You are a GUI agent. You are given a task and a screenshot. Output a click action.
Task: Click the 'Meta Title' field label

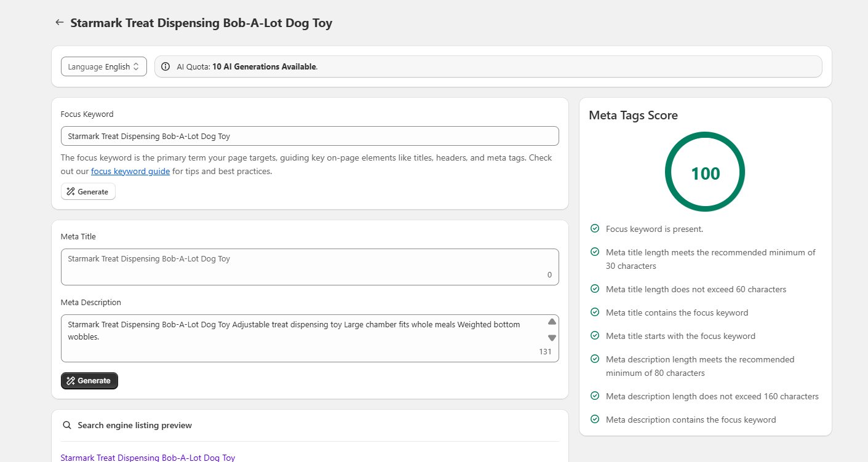click(x=78, y=236)
